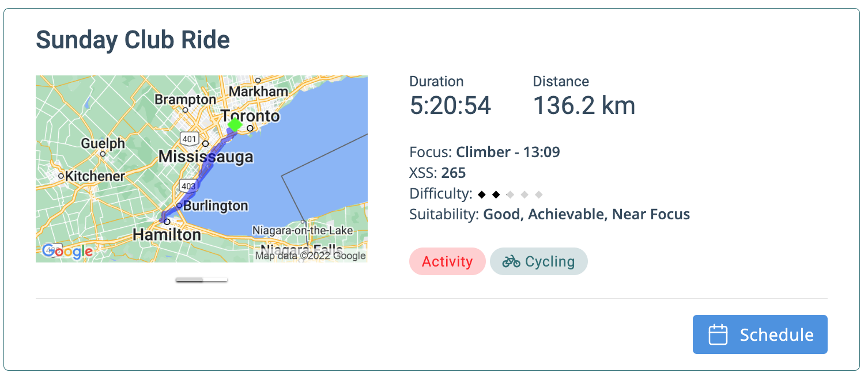The width and height of the screenshot is (868, 373).
Task: Click the Google logo on the map
Action: [x=67, y=251]
